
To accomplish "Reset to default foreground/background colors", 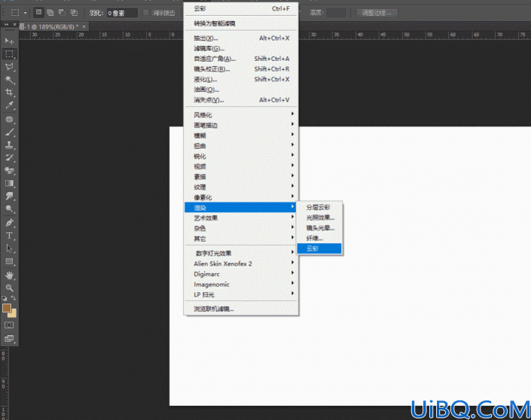I will (x=4, y=298).
